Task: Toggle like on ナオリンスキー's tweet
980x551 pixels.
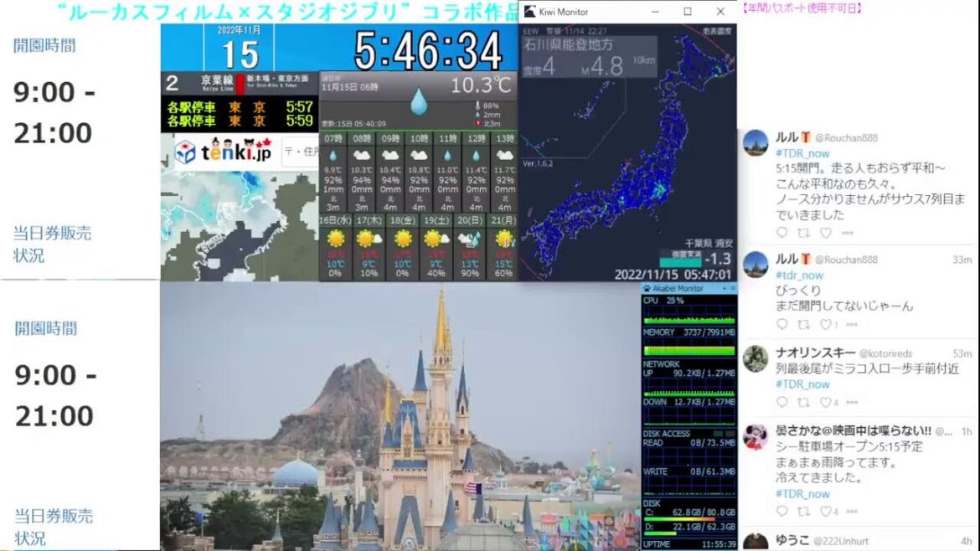Action: tap(825, 400)
